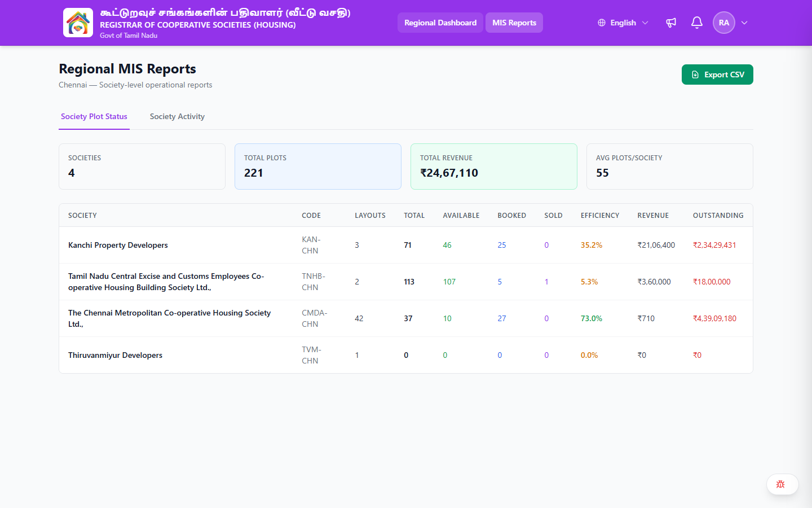Open MIS Reports nav item
Image resolution: width=812 pixels, height=508 pixels.
tap(514, 23)
